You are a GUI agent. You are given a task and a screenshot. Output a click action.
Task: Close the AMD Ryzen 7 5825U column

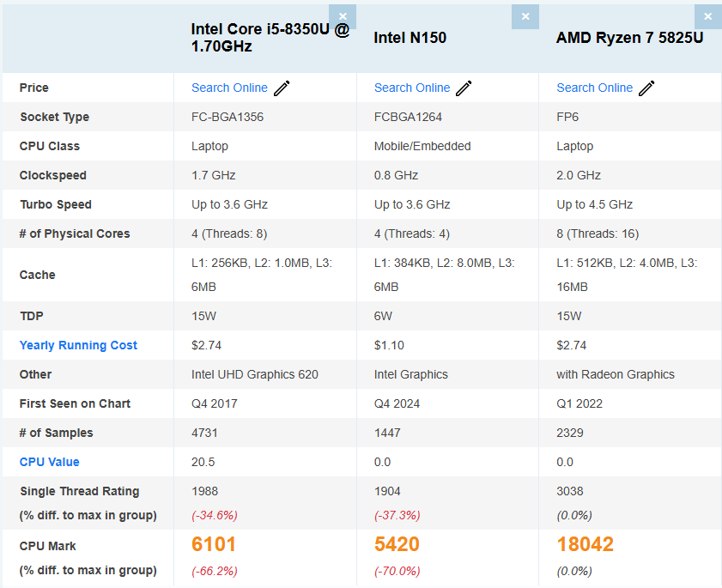pos(707,16)
